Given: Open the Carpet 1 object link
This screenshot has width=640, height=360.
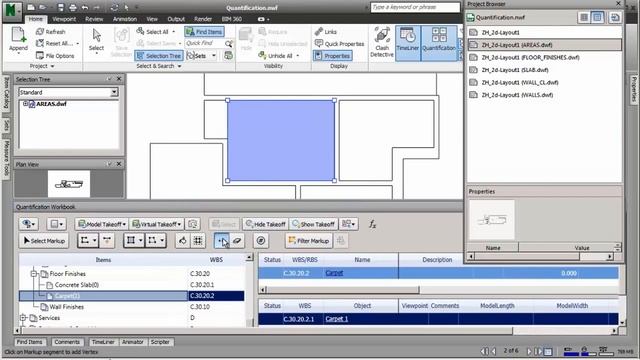Looking at the screenshot, I should 336,319.
